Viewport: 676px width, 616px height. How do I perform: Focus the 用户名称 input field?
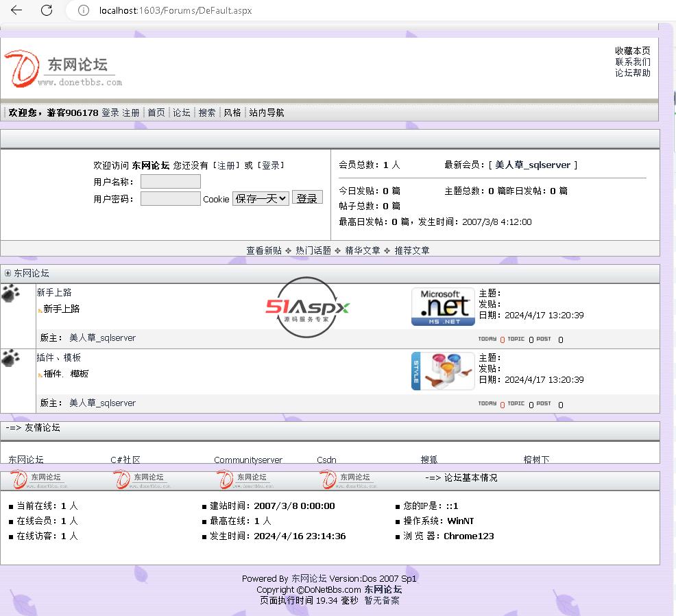coord(170,181)
